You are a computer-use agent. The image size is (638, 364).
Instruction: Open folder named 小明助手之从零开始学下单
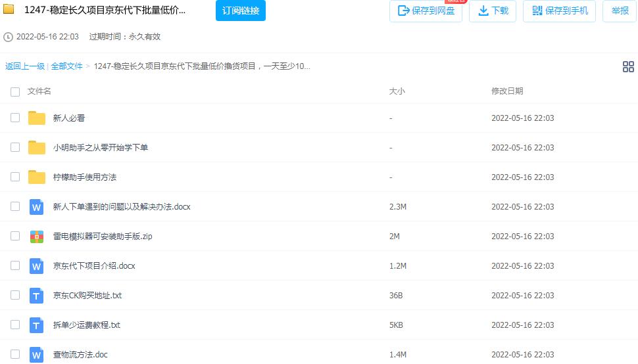tap(101, 148)
